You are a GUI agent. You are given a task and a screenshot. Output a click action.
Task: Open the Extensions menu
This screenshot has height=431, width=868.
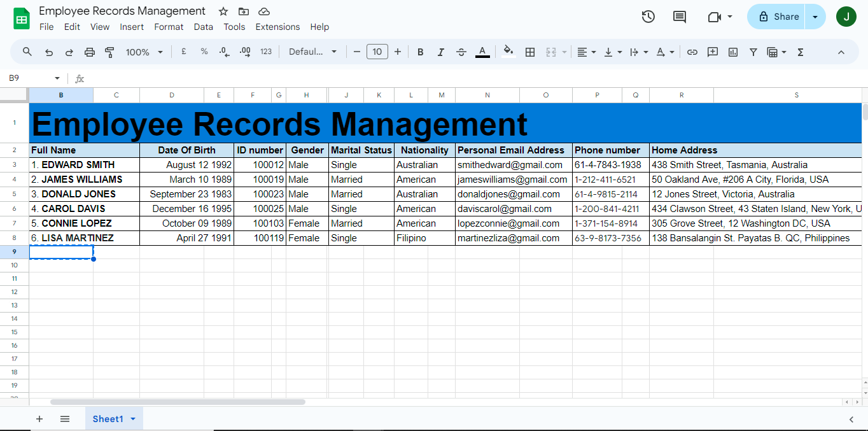pos(277,27)
